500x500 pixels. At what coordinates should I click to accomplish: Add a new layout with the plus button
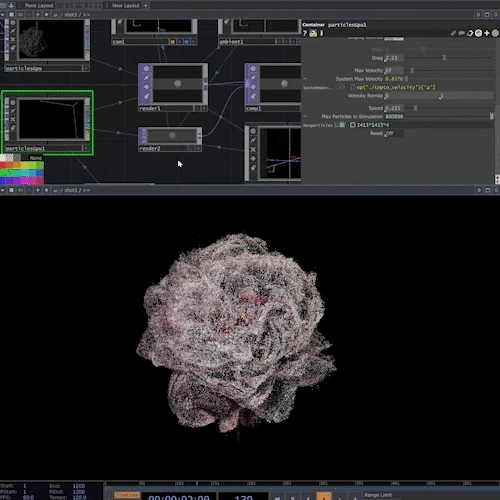146,5
